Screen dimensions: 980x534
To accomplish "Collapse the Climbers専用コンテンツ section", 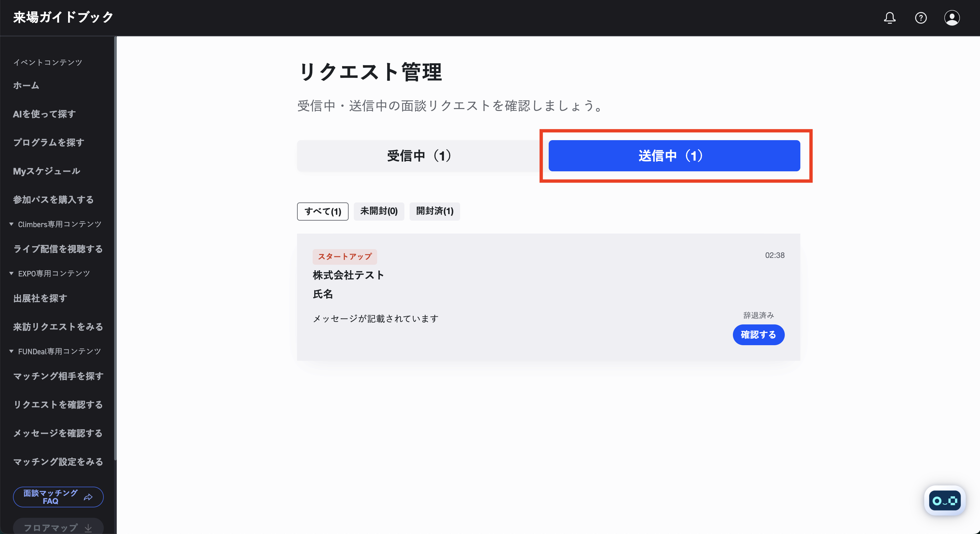I will pos(11,224).
